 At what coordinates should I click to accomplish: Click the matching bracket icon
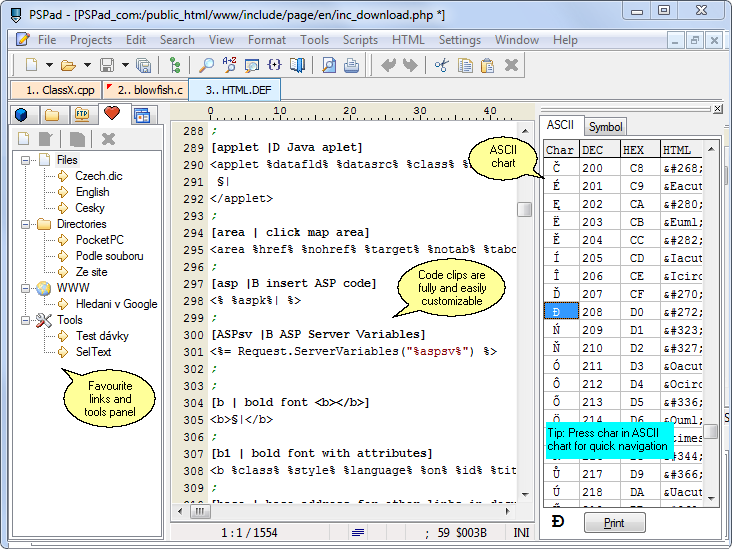pyautogui.click(x=274, y=65)
